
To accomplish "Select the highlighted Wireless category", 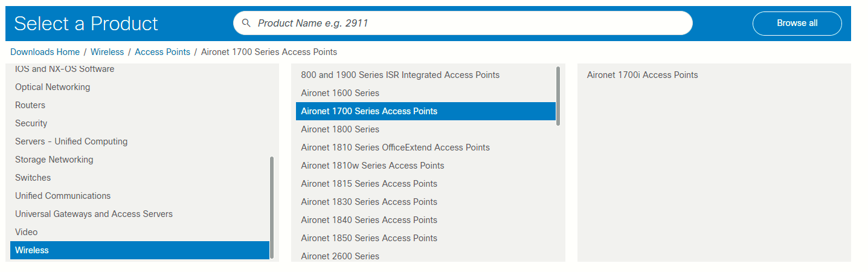I will pyautogui.click(x=140, y=250).
